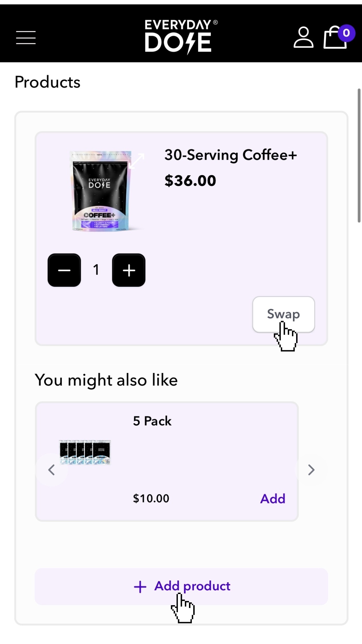Open the user account icon
The height and width of the screenshot is (644, 362).
303,38
